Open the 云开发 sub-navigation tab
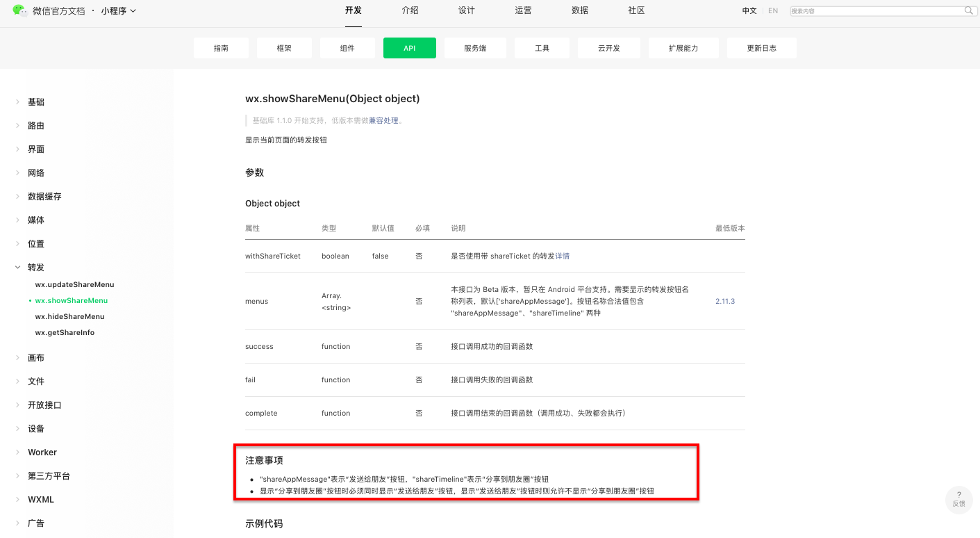Viewport: 980px width, 538px height. [609, 48]
